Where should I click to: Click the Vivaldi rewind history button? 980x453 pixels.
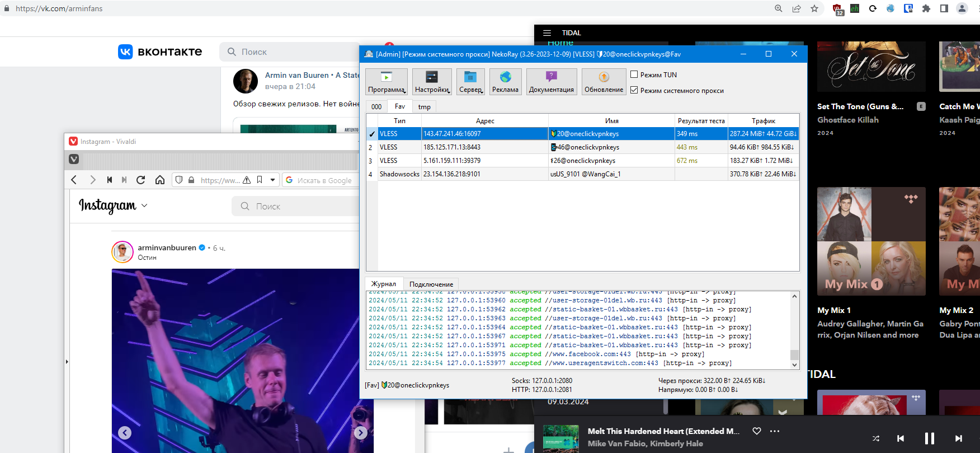[x=110, y=180]
